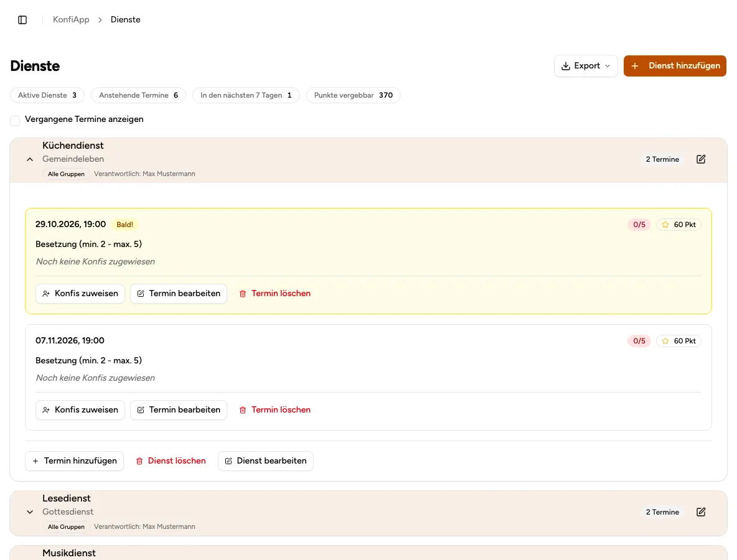Click the Anstehende Termine stat chip
Image resolution: width=737 pixels, height=560 pixels.
pos(138,95)
